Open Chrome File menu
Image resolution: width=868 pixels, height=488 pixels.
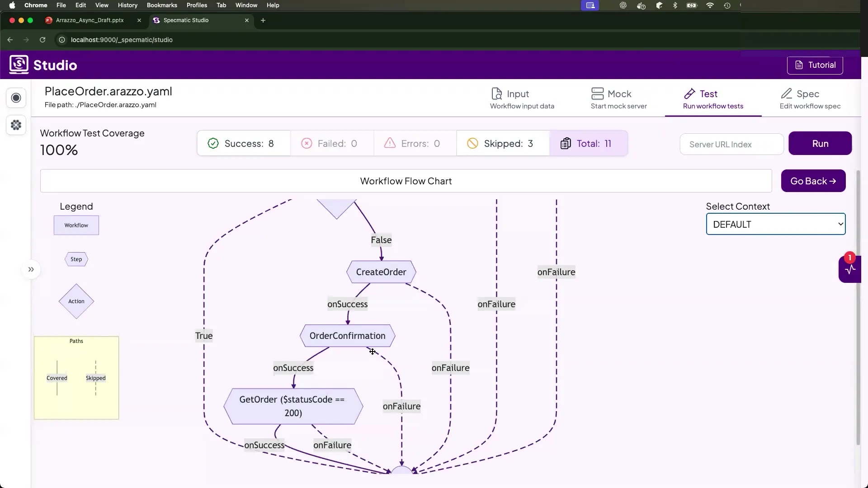point(61,5)
